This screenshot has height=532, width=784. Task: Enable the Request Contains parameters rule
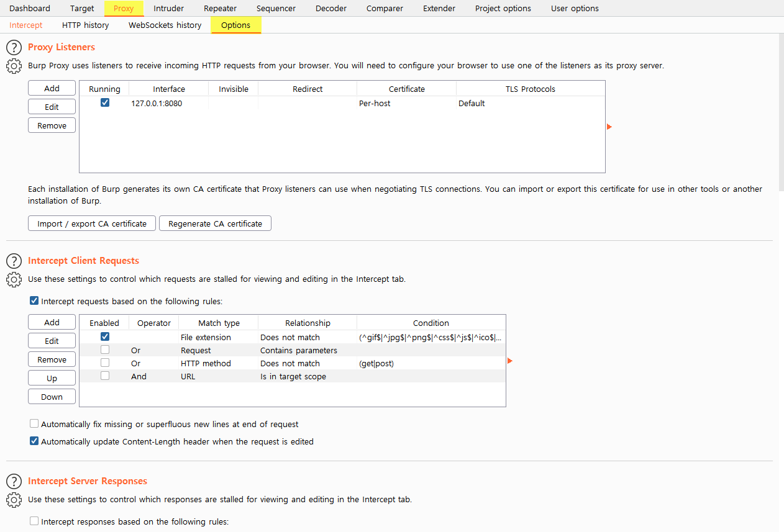[x=105, y=349]
